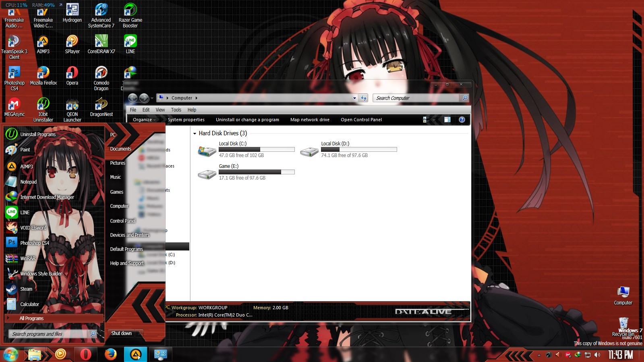Image resolution: width=644 pixels, height=362 pixels.
Task: Click Explorer search magnifier icon
Action: (x=464, y=98)
